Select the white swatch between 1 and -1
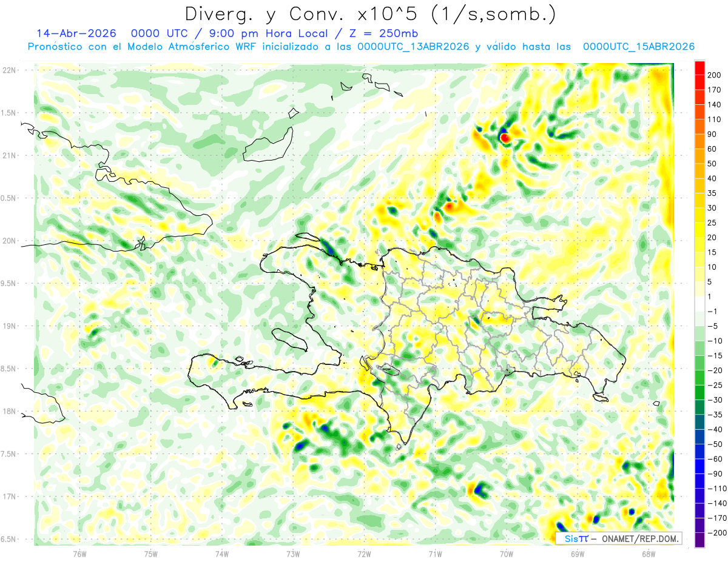 coord(699,304)
